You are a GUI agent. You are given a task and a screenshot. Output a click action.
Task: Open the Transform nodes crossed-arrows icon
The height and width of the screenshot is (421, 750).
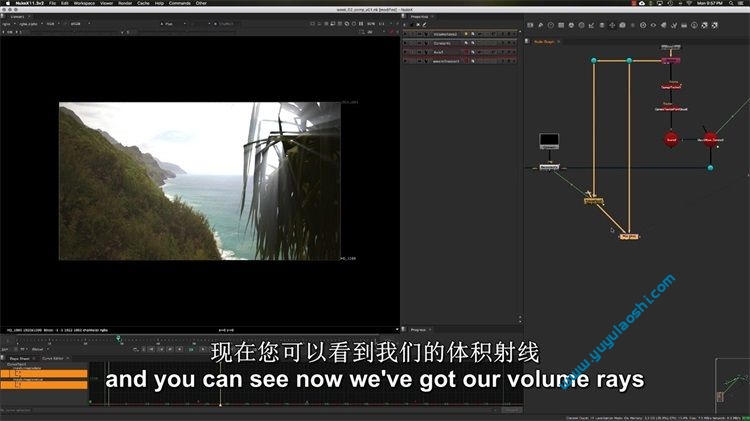click(612, 25)
